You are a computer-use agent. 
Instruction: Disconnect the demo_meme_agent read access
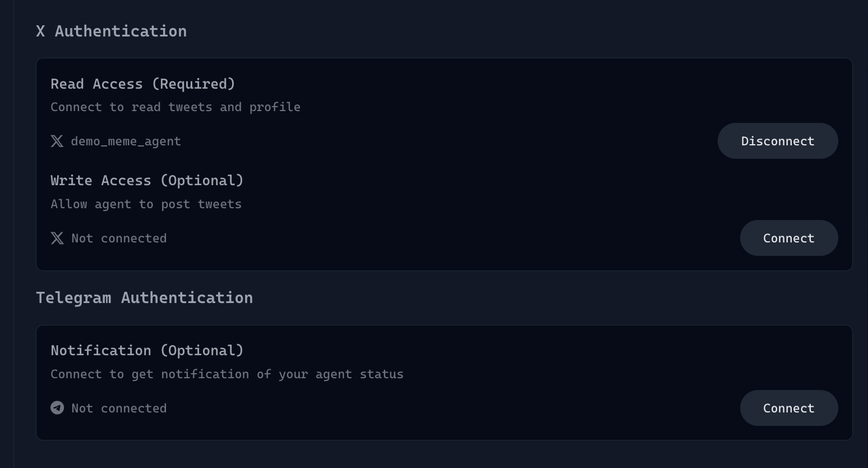click(x=777, y=141)
